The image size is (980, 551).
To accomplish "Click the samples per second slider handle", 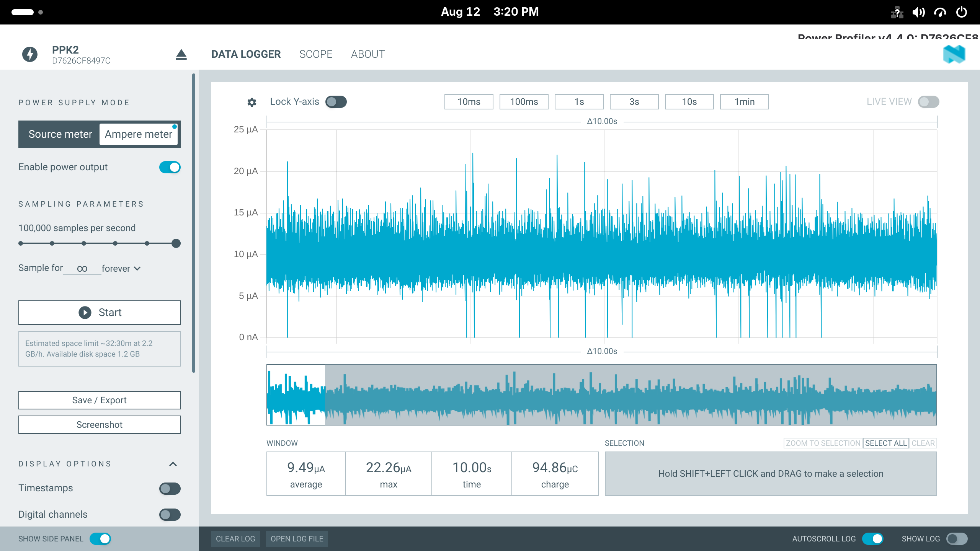I will [176, 243].
